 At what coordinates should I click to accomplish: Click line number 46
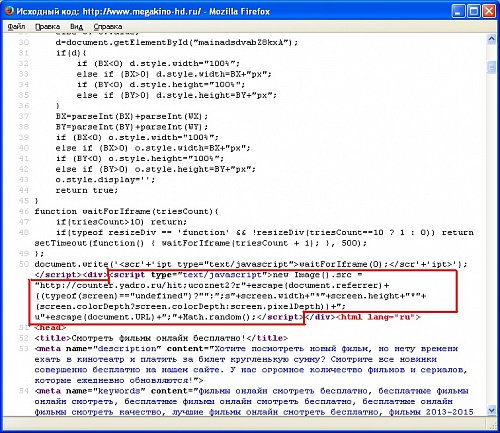(24, 211)
